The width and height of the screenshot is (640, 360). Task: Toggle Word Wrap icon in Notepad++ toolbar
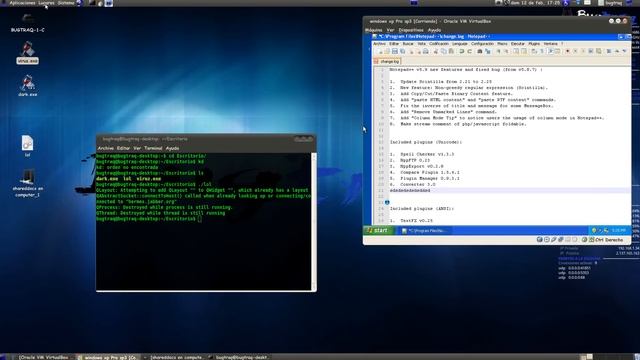(534, 51)
